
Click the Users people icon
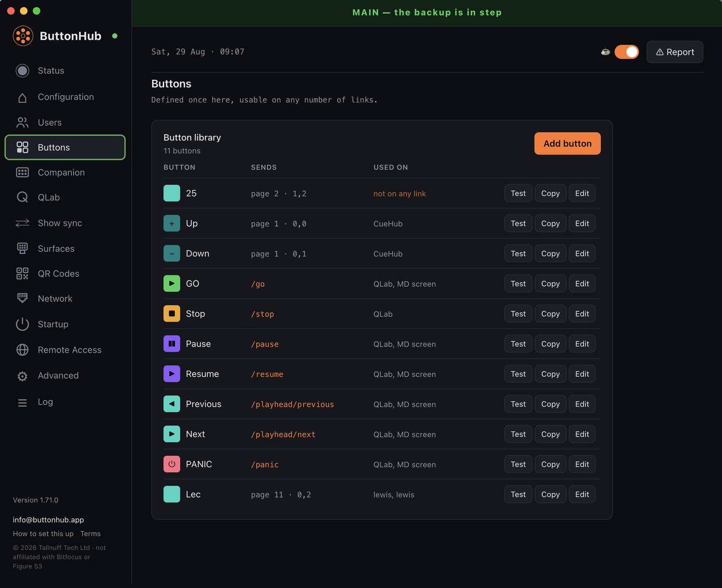(23, 123)
